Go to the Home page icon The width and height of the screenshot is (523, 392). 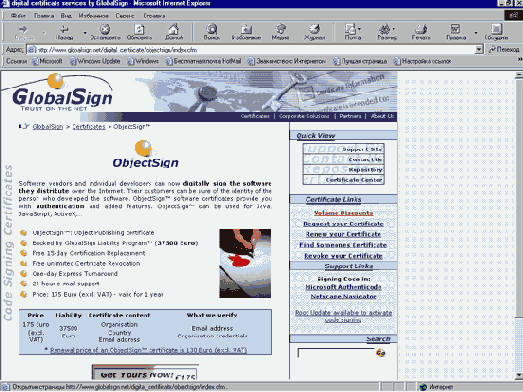pos(174,32)
